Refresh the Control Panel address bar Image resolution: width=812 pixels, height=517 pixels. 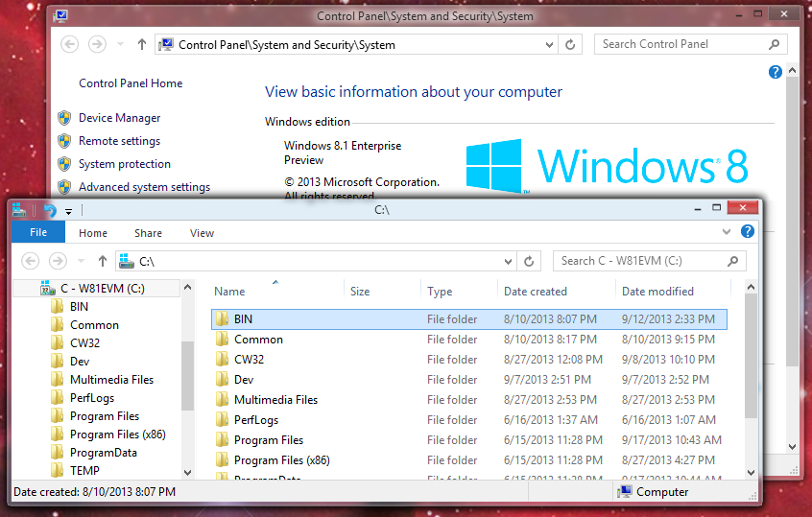[x=570, y=45]
